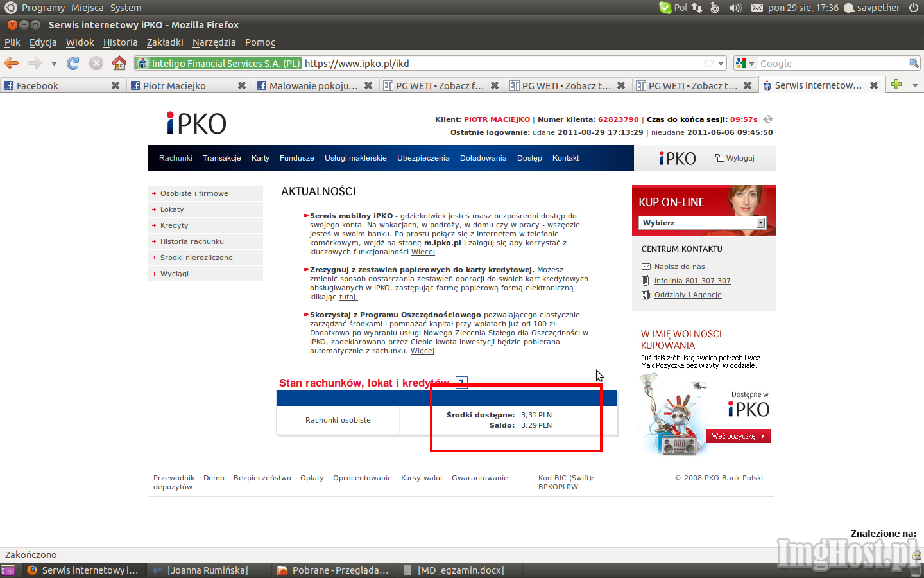Open the Zakładki menu
This screenshot has width=924, height=578.
pos(165,42)
